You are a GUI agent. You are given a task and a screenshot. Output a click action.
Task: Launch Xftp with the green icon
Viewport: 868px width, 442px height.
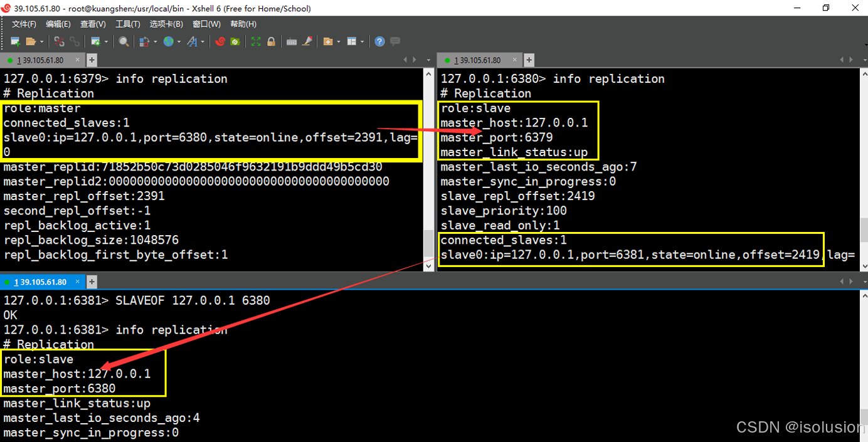[235, 41]
